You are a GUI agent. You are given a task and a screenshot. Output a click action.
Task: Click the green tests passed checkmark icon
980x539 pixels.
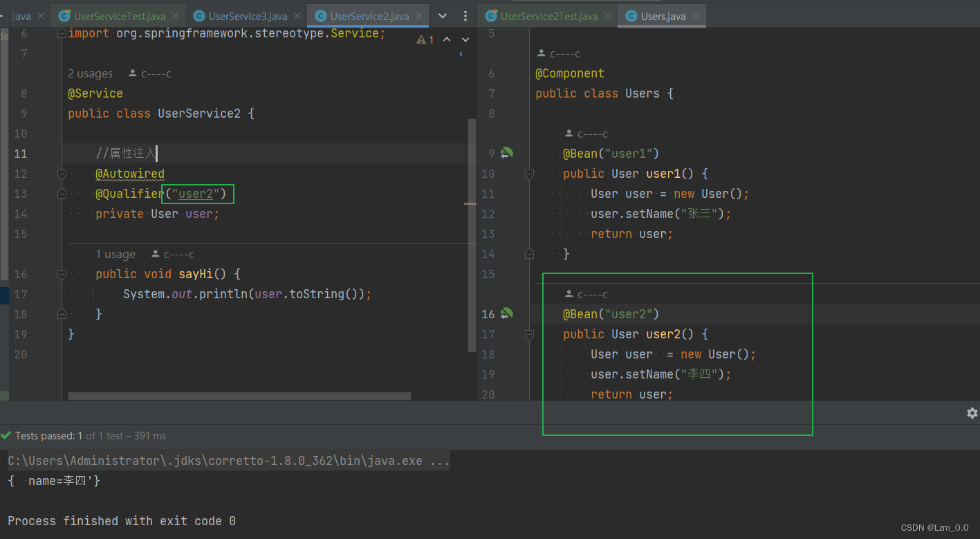[6, 436]
